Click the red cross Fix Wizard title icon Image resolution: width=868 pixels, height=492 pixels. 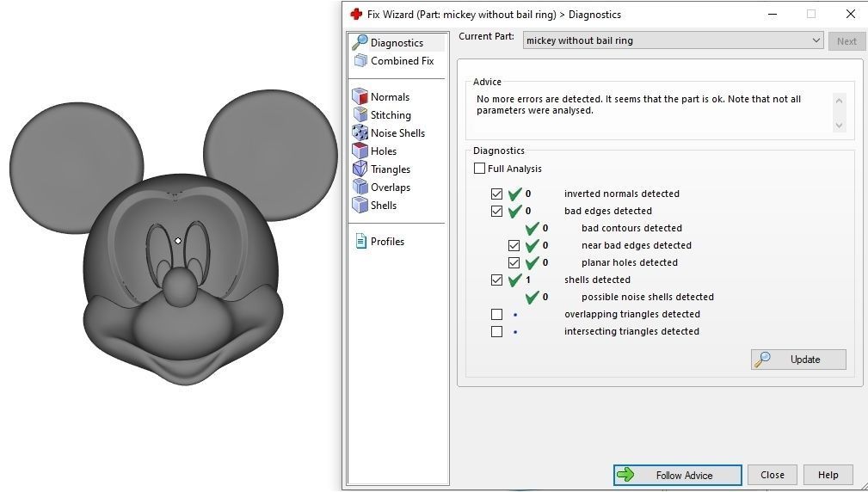pyautogui.click(x=356, y=14)
